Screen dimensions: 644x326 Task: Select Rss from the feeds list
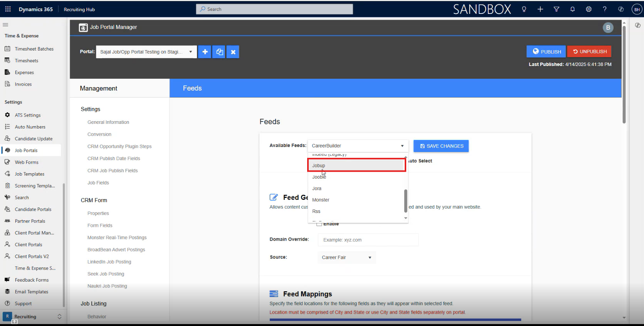(356, 211)
